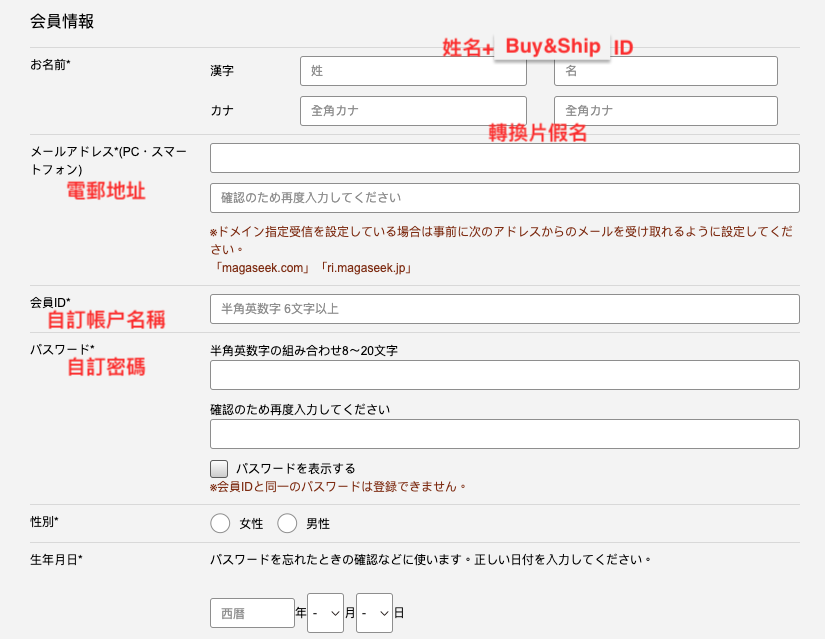Focus the 会員ID input field
825x639 pixels.
[504, 309]
